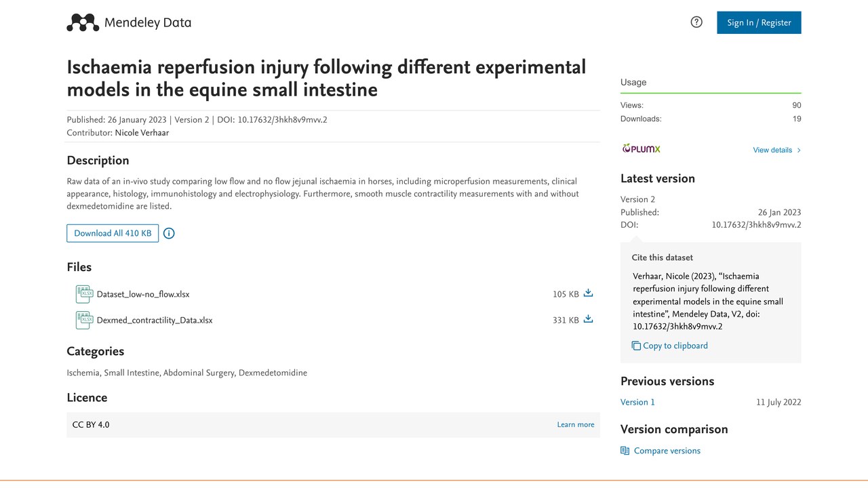This screenshot has height=488, width=868.
Task: Click the Sign In / Register button
Action: point(759,22)
